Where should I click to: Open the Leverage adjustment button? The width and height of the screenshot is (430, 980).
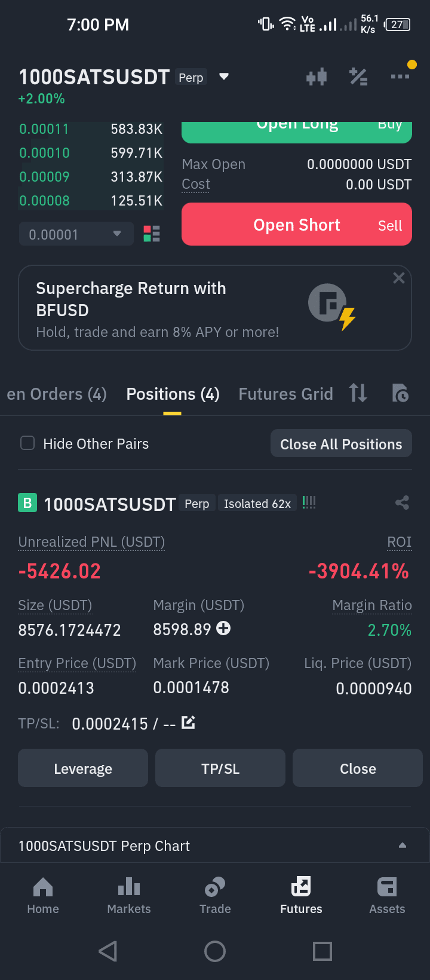pyautogui.click(x=83, y=768)
